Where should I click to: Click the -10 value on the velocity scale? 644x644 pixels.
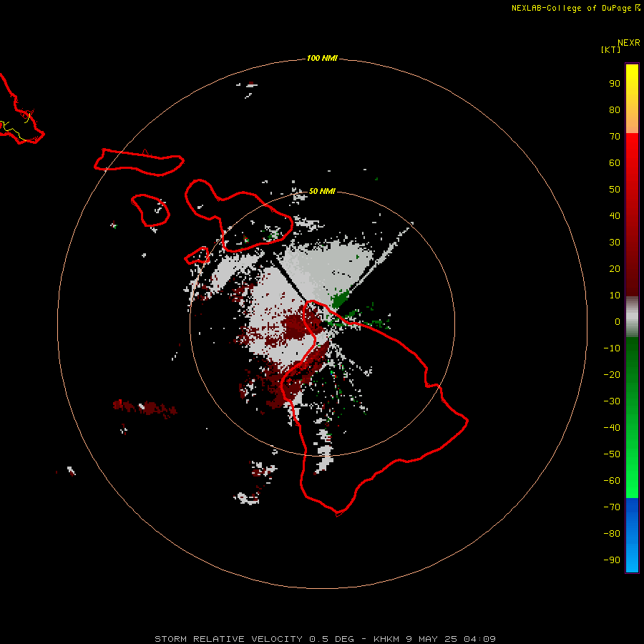tap(612, 348)
